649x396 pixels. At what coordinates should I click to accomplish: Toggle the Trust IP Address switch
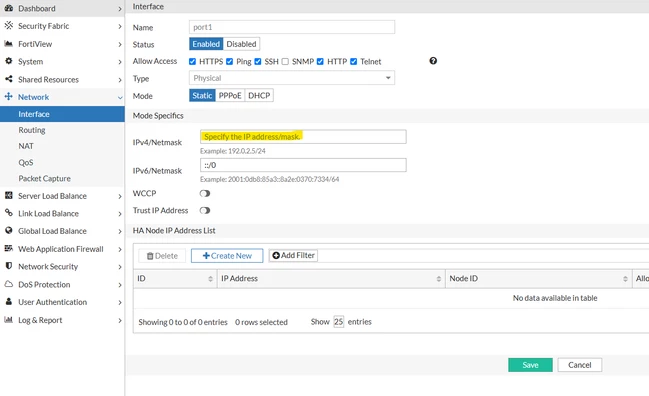(205, 210)
